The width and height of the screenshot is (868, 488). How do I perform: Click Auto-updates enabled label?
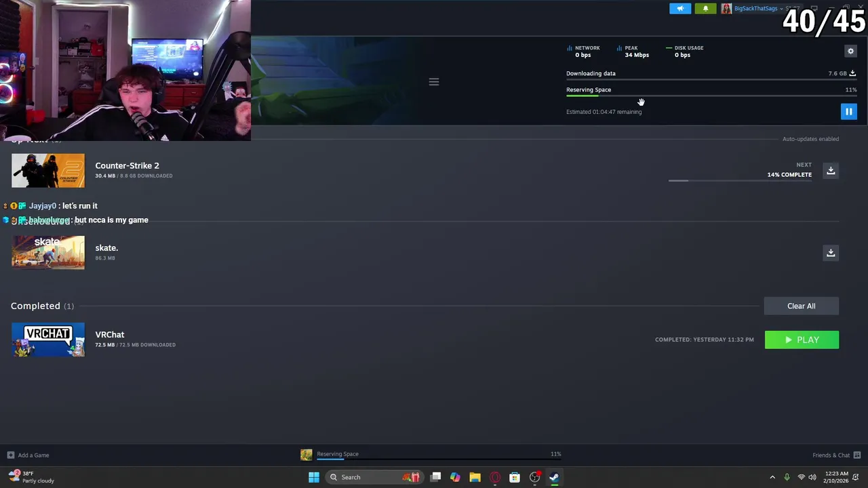(810, 139)
